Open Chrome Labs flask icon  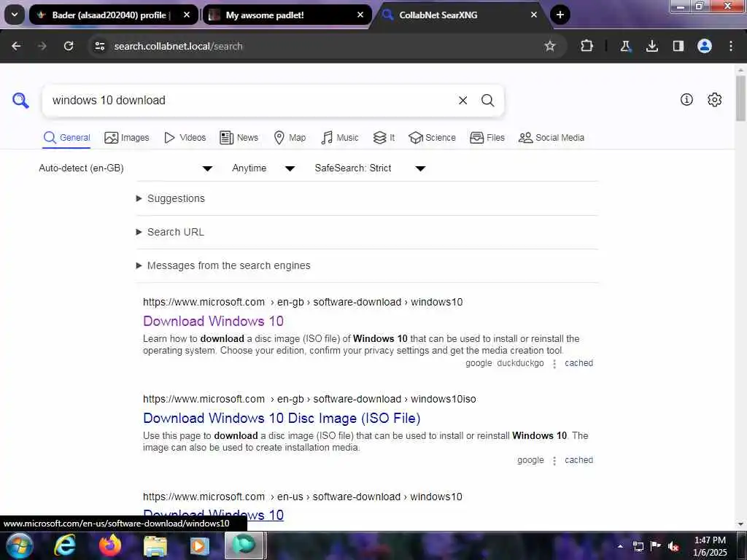click(x=625, y=46)
